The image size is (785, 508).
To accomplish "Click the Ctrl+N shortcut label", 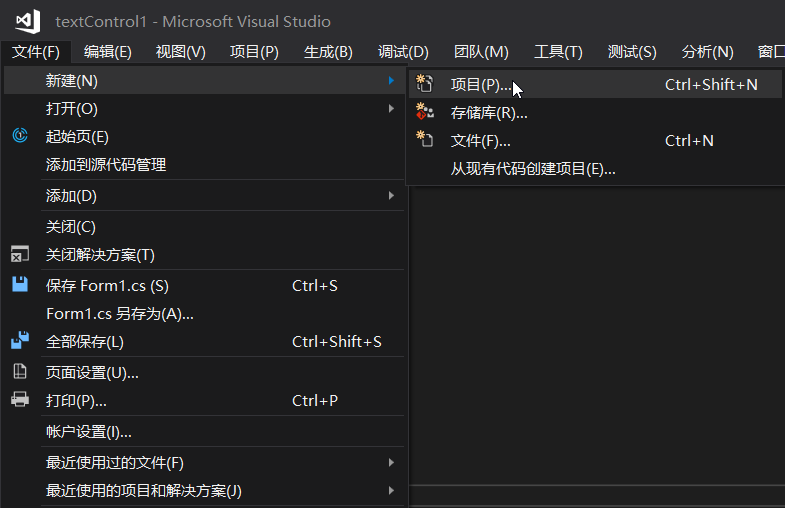I will pos(689,141).
